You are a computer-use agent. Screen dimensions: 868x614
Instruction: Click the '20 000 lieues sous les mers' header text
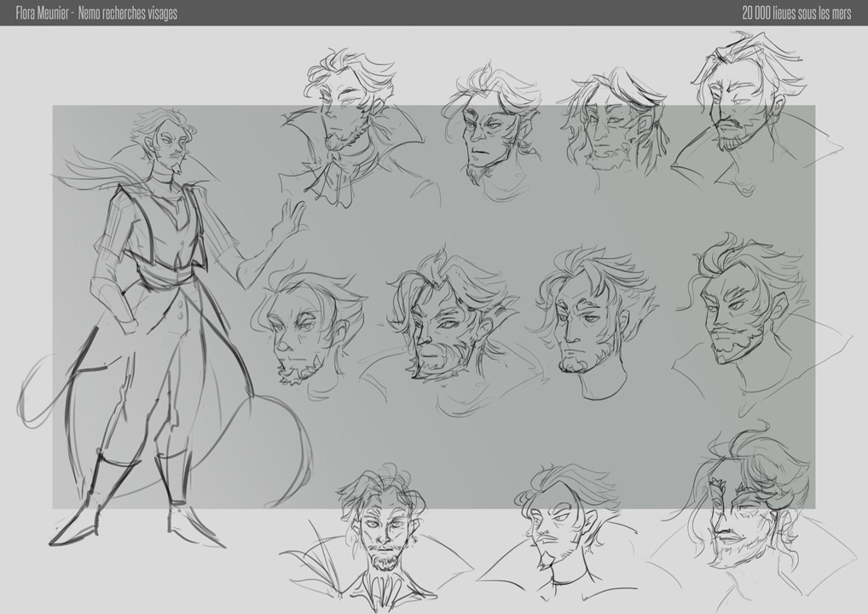[796, 13]
